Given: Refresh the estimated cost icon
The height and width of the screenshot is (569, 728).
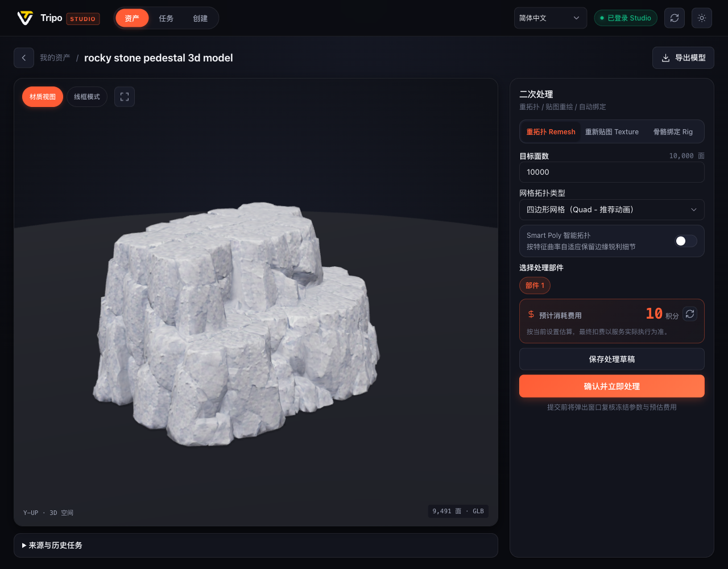Looking at the screenshot, I should [690, 314].
